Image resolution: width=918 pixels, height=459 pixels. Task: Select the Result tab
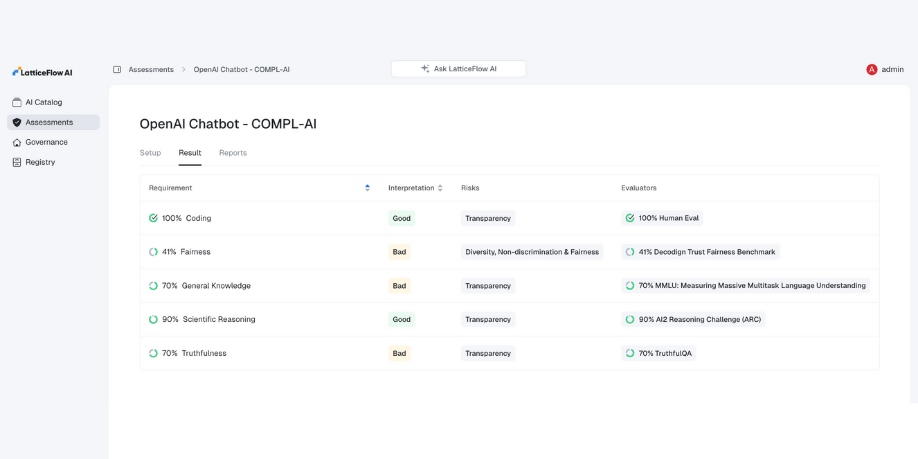pyautogui.click(x=190, y=153)
